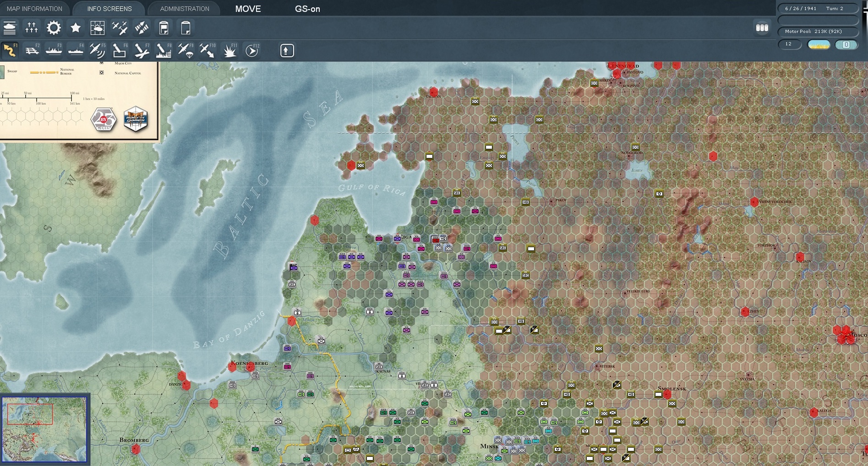
Task: Open the air doctrine planes icon
Action: (x=120, y=28)
